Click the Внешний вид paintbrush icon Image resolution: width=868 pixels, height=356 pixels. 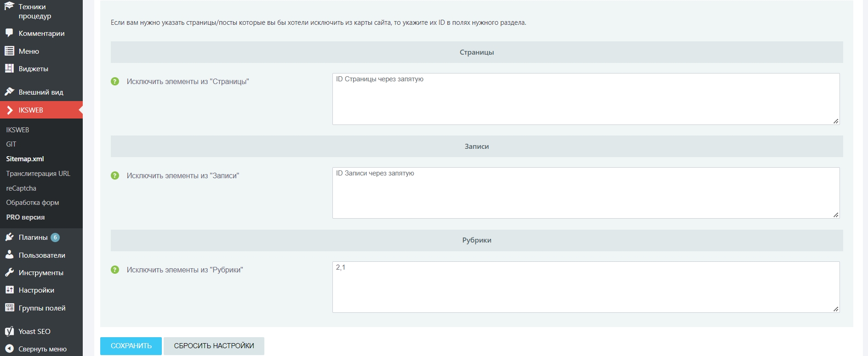(x=9, y=92)
